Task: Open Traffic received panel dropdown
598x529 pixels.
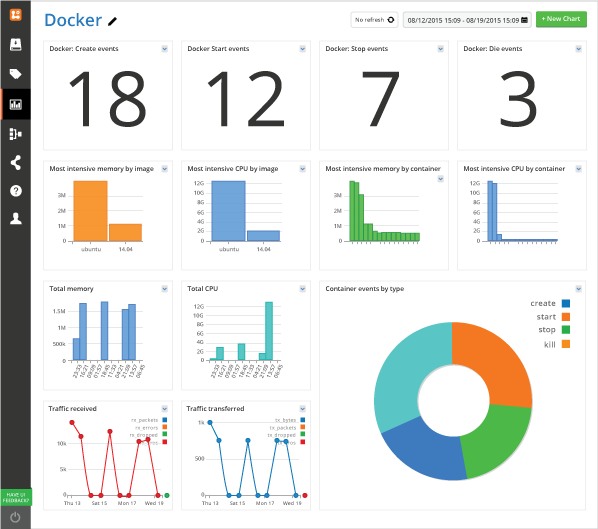Action: (164, 409)
